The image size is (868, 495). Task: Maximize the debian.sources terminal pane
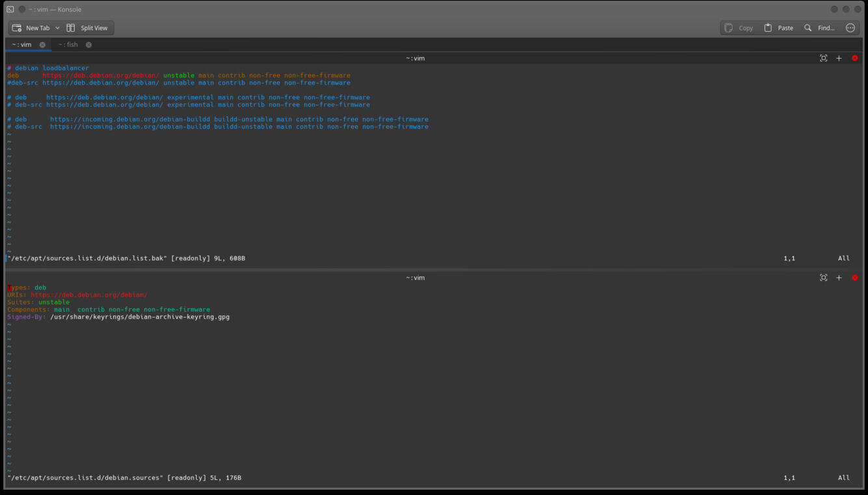pyautogui.click(x=824, y=278)
